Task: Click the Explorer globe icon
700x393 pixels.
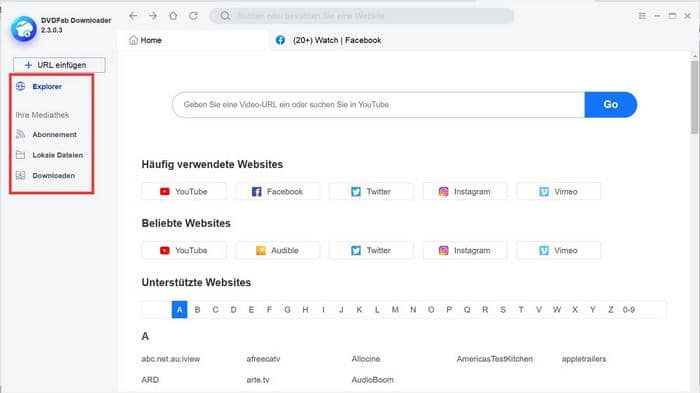Action: click(21, 86)
